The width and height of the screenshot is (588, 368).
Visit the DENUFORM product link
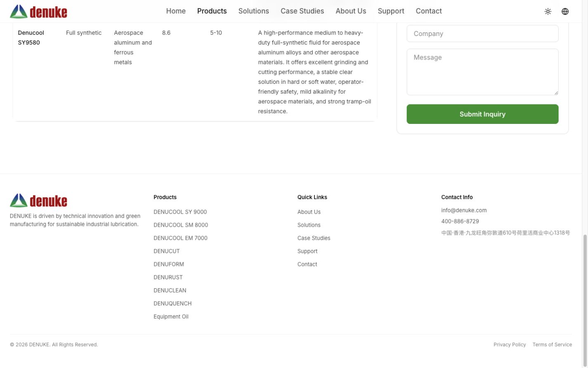coord(169,264)
